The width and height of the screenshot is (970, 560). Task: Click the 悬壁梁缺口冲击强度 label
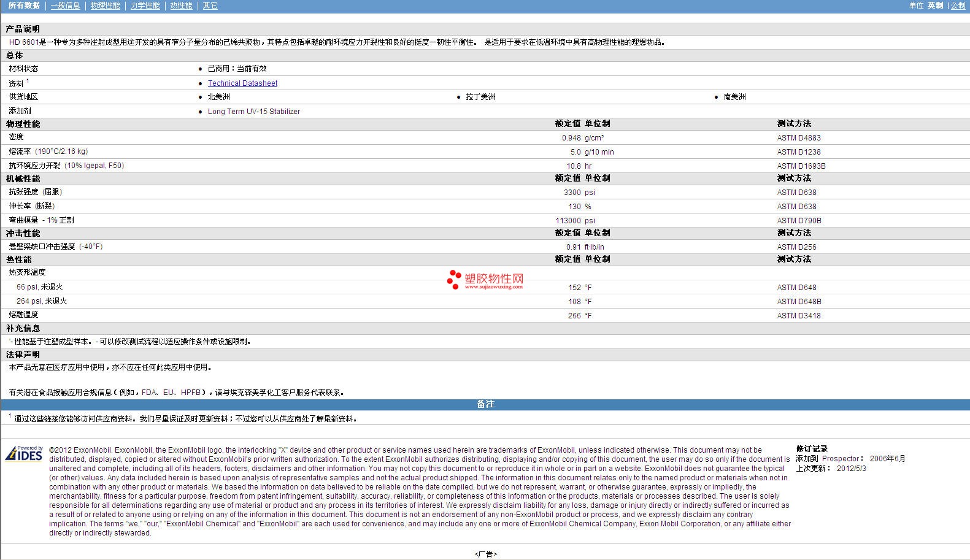click(x=56, y=247)
